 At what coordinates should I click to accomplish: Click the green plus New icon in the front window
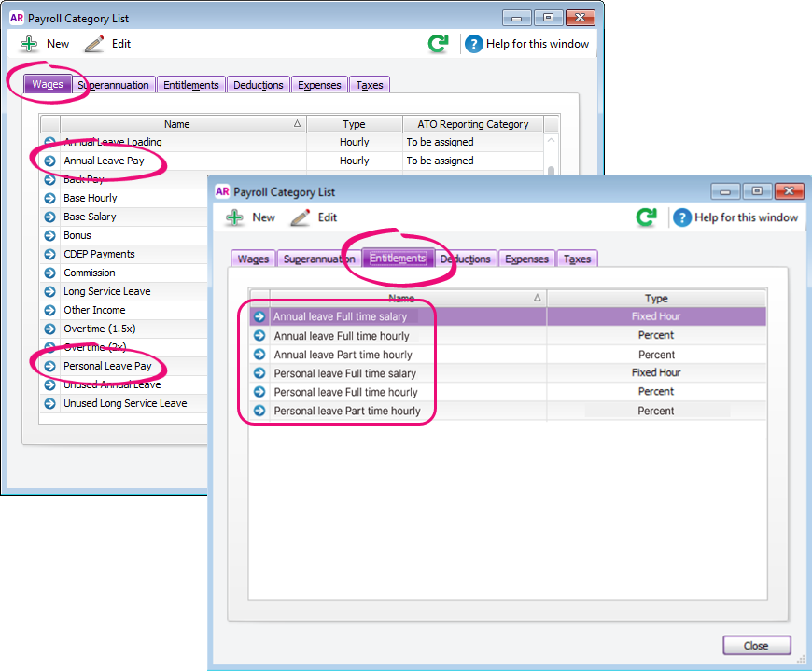pos(235,217)
